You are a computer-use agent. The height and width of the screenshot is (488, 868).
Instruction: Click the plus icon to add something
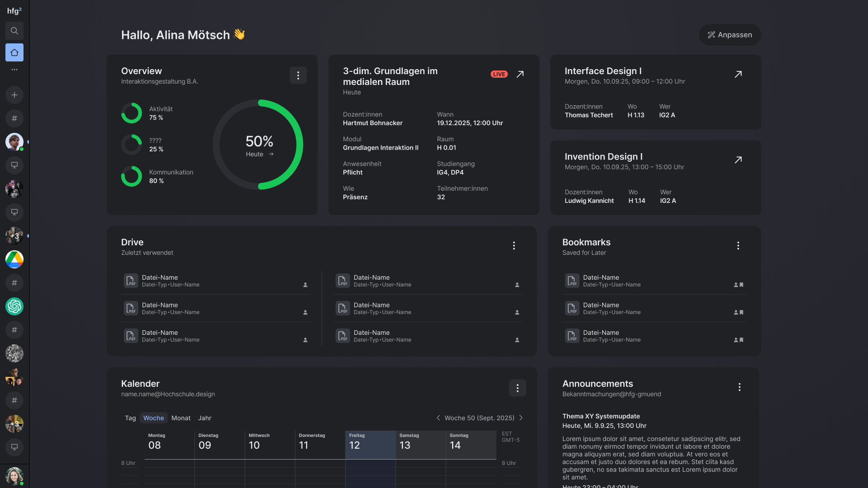[x=14, y=95]
